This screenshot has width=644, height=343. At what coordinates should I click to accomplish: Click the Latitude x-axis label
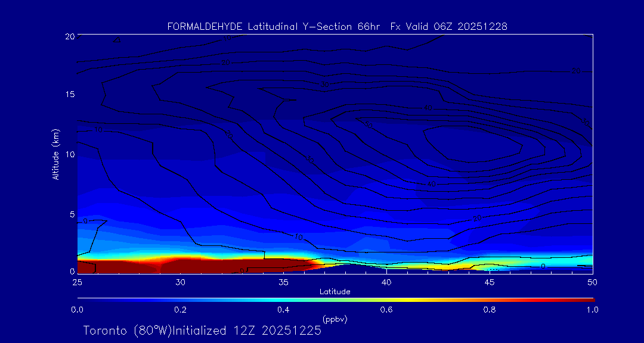[x=335, y=292]
